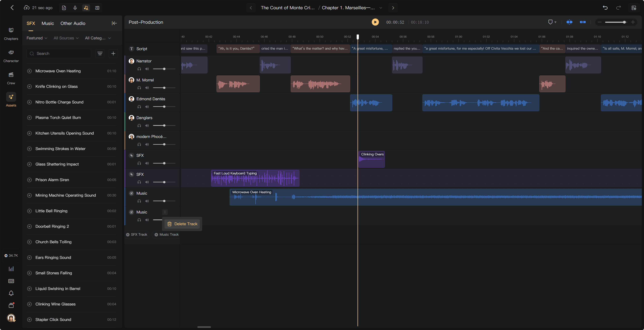Collapse the assets panel with the arrow icon

coord(114,23)
